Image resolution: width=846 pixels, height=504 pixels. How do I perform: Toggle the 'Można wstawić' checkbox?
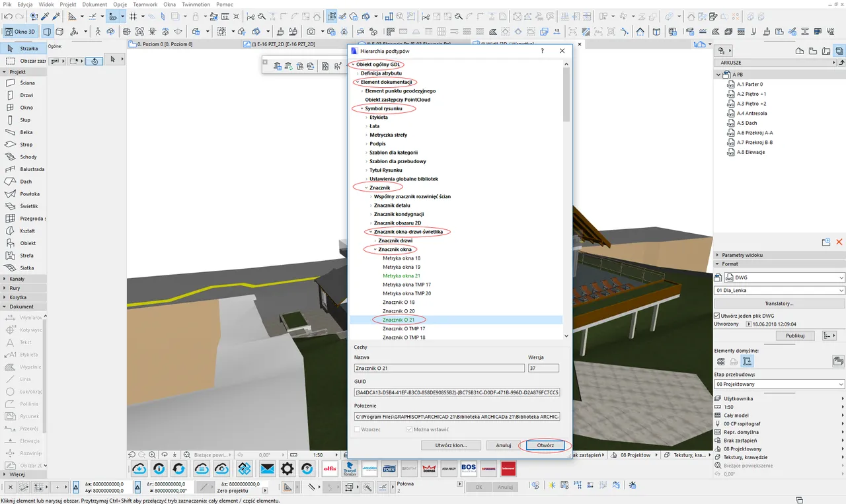[409, 429]
